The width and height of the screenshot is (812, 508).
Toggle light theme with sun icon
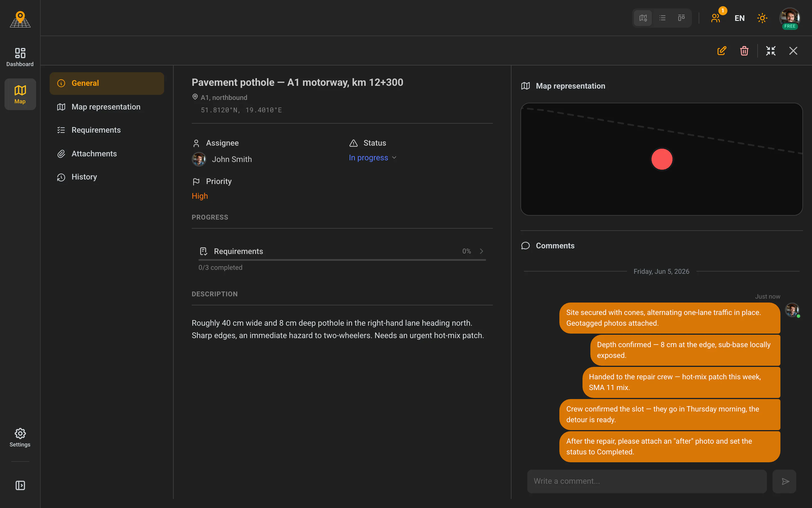point(762,18)
